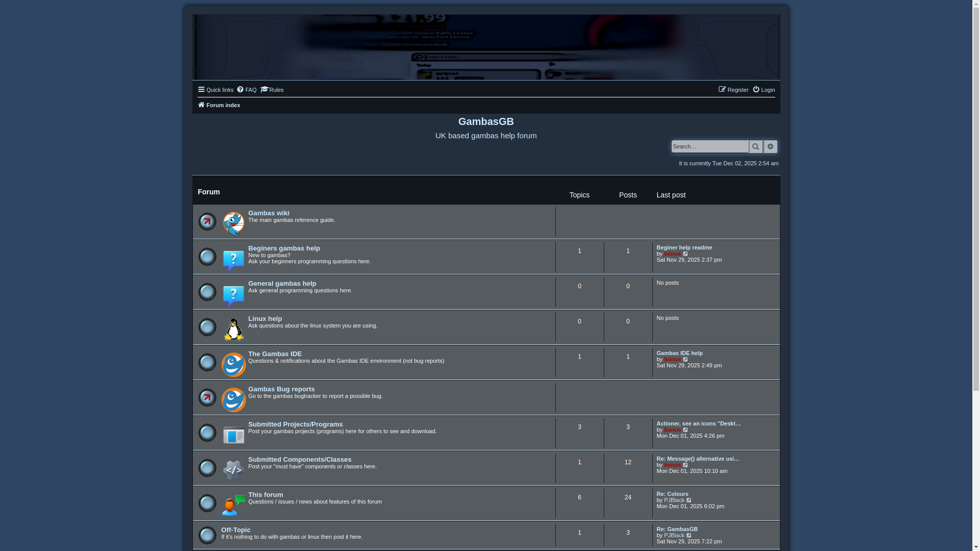The width and height of the screenshot is (980, 551).
Task: Open Re: GambasGB last post
Action: [x=677, y=529]
